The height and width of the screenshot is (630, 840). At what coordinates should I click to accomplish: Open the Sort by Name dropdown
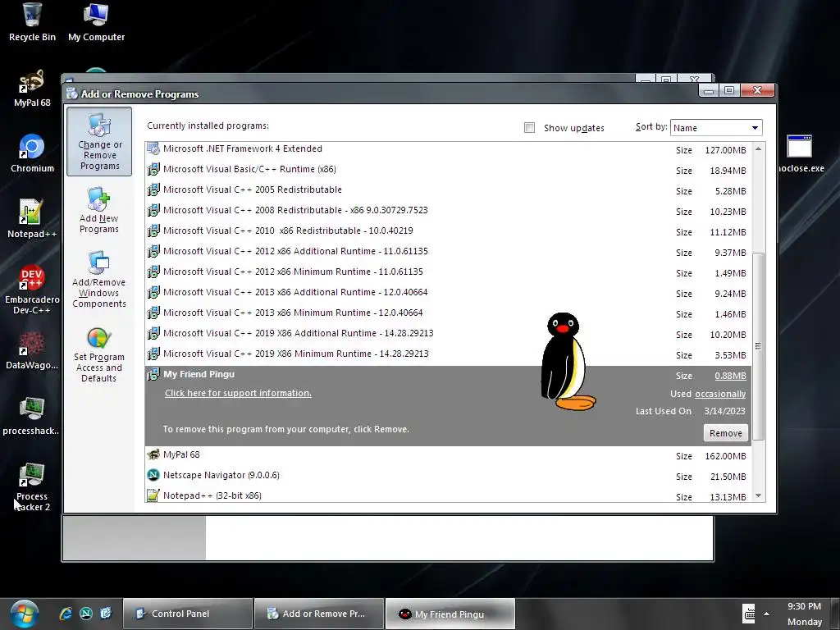(715, 127)
